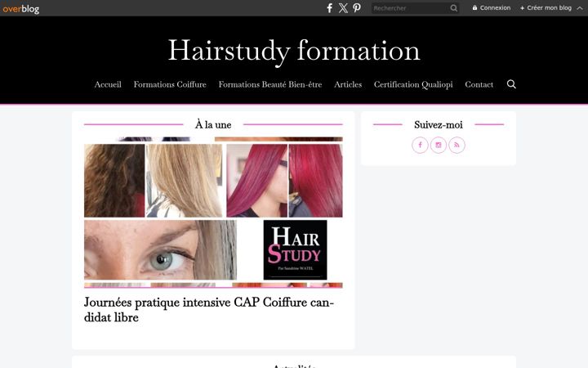
Task: Open the RSS feed circle icon
Action: (457, 145)
